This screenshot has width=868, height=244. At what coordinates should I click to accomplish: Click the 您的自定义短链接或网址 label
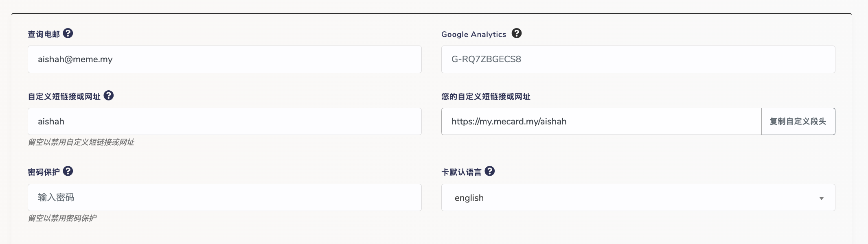486,96
